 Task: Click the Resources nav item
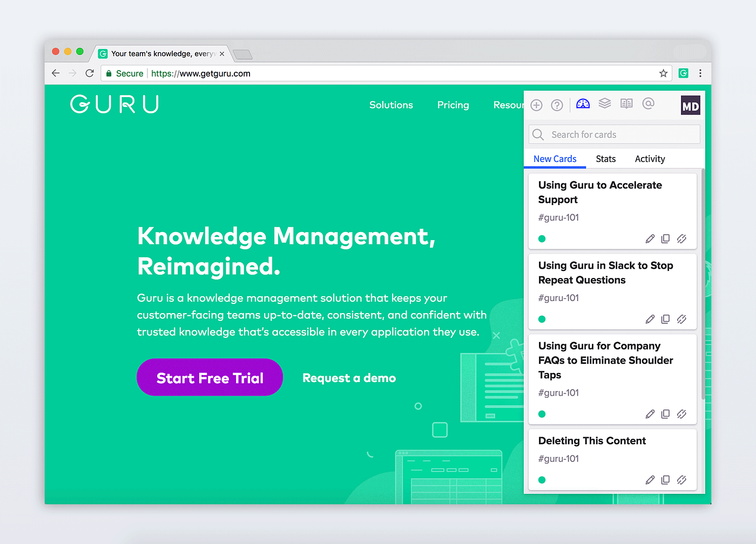pyautogui.click(x=508, y=105)
